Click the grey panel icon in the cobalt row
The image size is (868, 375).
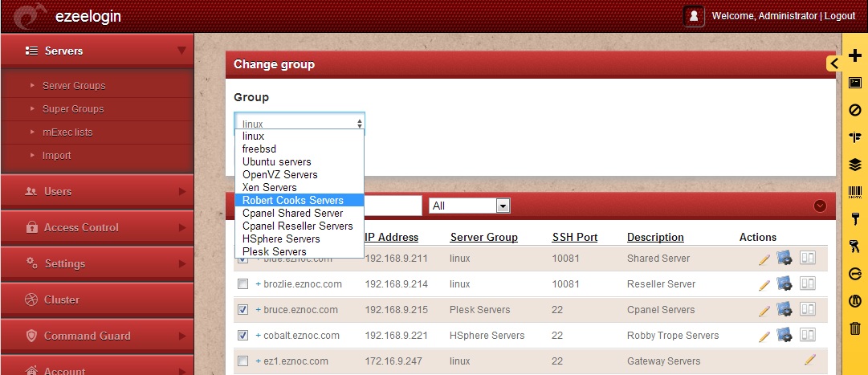coord(808,334)
